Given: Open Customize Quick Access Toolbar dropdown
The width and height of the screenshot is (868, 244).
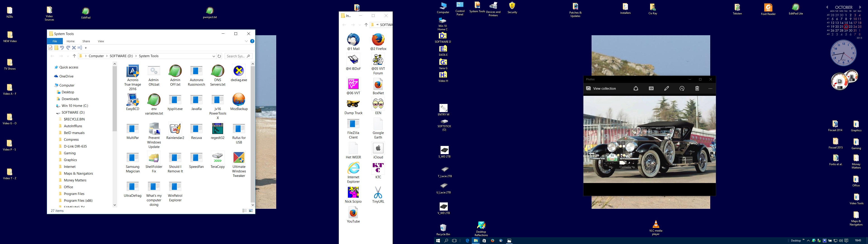Looking at the screenshot, I should [86, 48].
